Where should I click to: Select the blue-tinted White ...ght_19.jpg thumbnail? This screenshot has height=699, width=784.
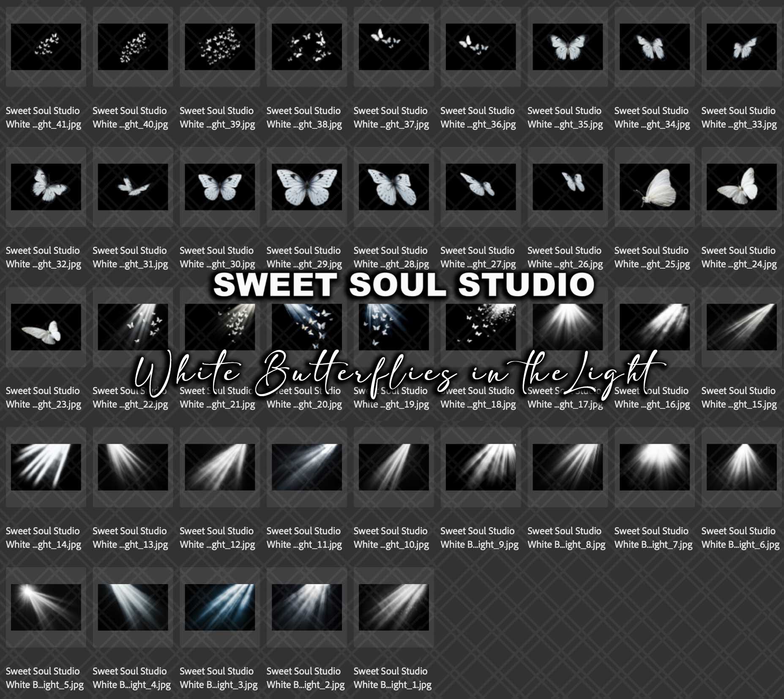[x=394, y=327]
